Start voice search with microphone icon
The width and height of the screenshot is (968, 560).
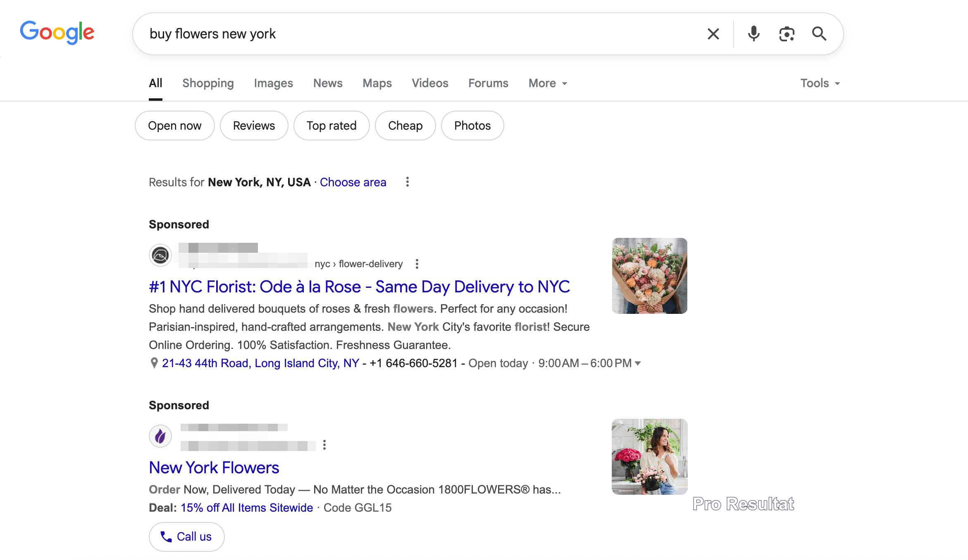(x=753, y=34)
